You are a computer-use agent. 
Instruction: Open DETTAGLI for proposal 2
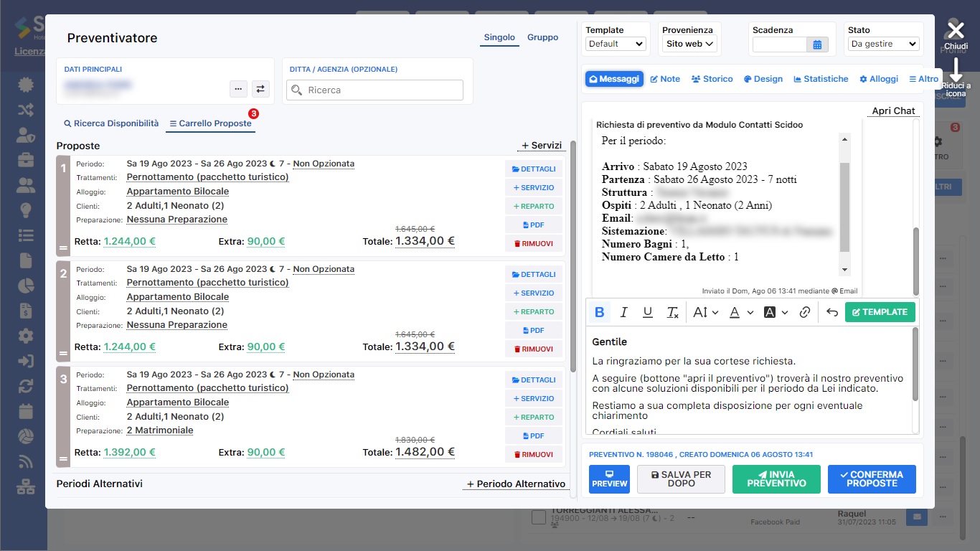[x=534, y=275]
